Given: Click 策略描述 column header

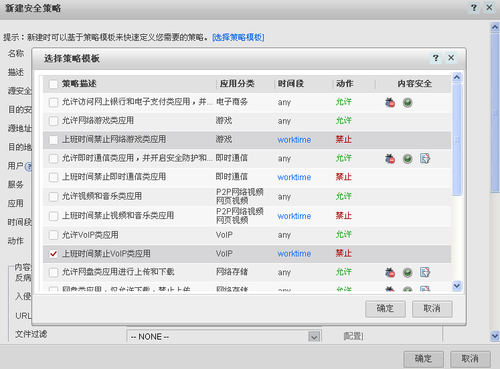Looking at the screenshot, I should pos(79,84).
